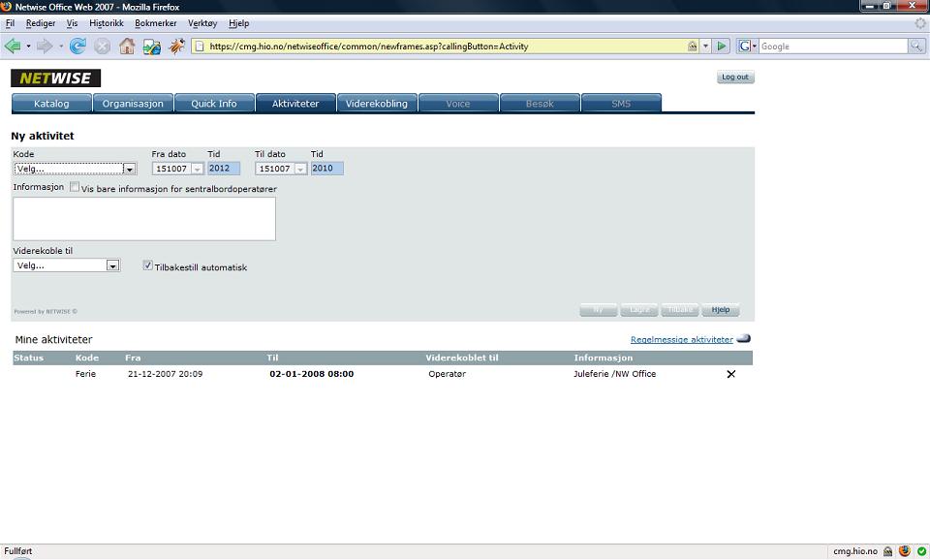930x560 pixels.
Task: Toggle Vis bare informasjon for sentralbordoperatører
Action: point(75,187)
